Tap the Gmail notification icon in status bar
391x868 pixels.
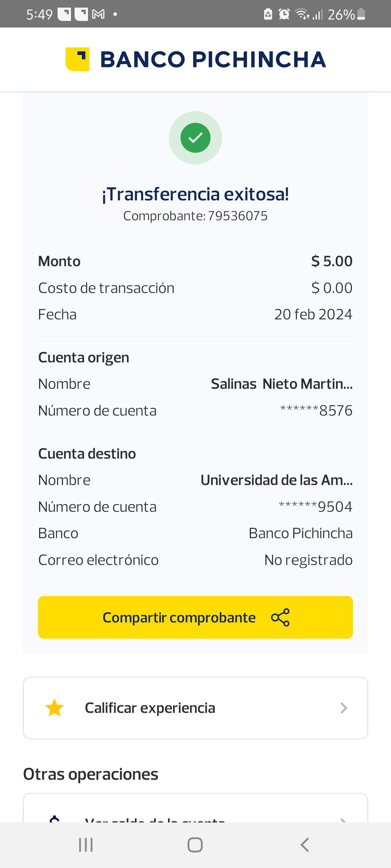pos(98,14)
